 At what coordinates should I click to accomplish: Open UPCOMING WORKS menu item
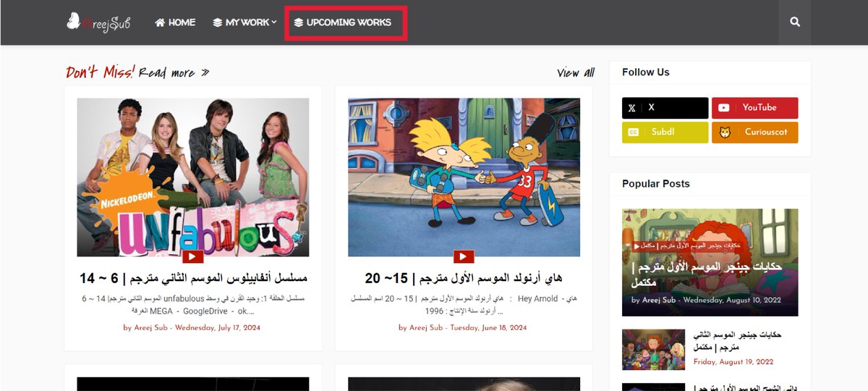point(342,22)
